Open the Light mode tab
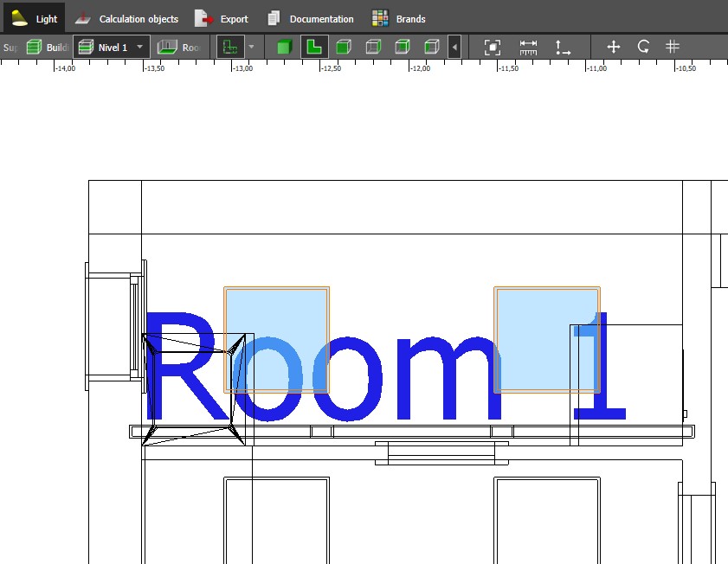 35,18
